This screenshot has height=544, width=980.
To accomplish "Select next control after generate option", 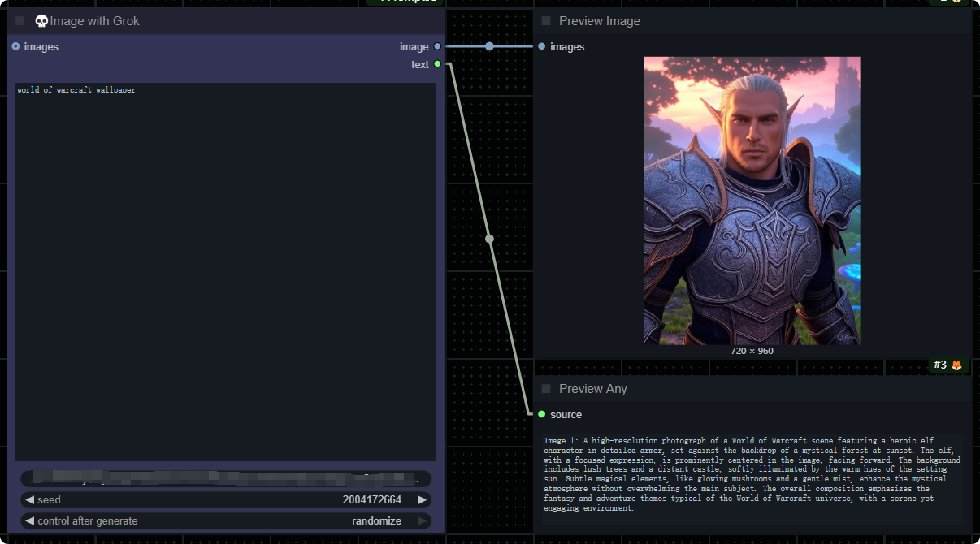I will pos(422,521).
